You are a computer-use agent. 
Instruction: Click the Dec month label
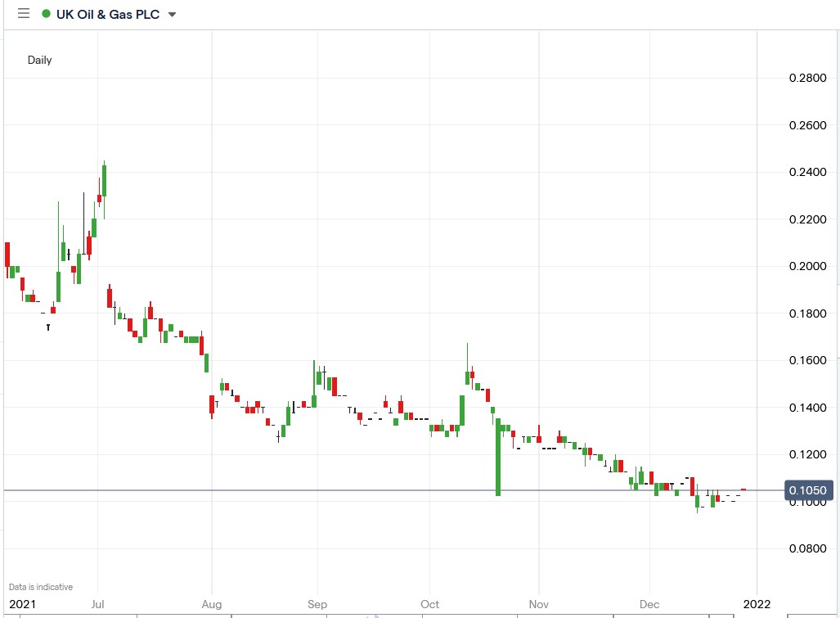(x=649, y=604)
